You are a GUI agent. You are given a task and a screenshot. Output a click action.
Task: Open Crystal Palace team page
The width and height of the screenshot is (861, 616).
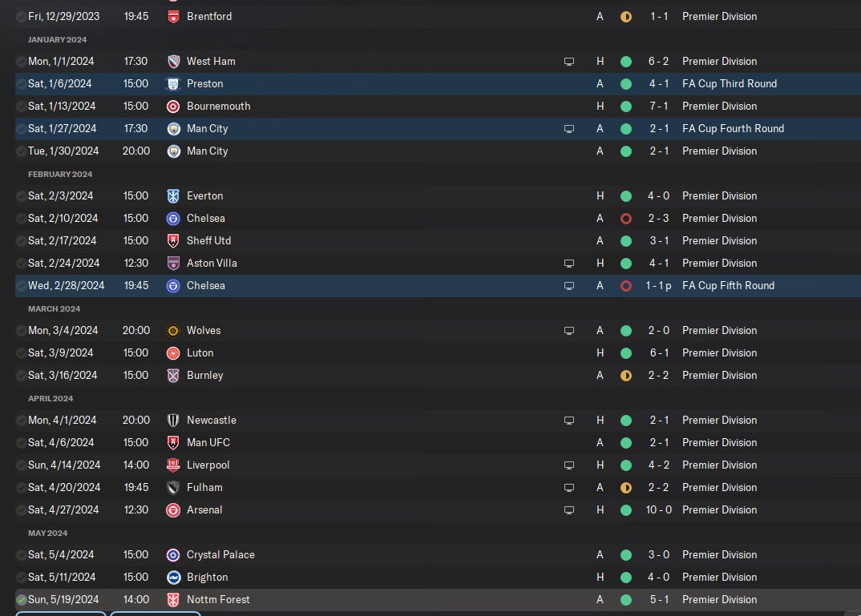pos(220,554)
